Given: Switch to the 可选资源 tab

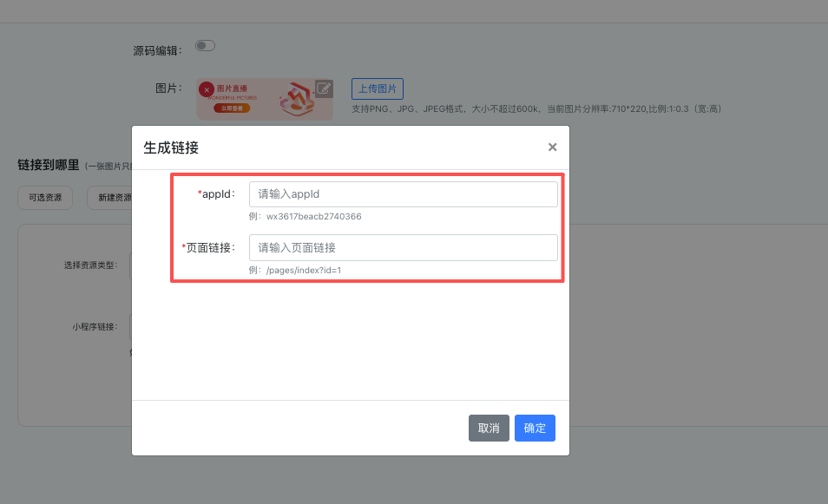Looking at the screenshot, I should [x=45, y=198].
